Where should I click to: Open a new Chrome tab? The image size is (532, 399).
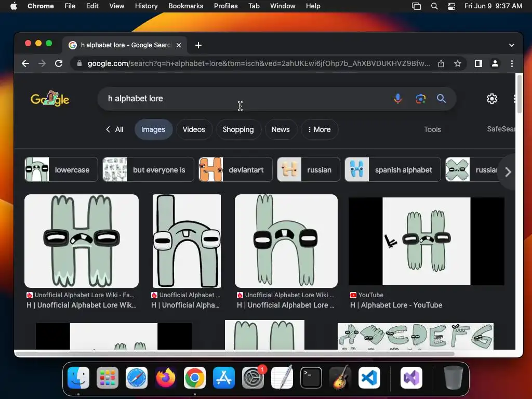(x=198, y=45)
